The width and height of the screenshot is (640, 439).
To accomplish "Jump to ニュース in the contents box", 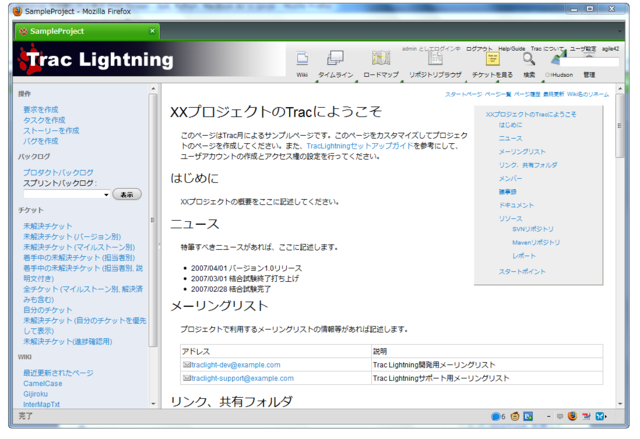I will coord(510,138).
